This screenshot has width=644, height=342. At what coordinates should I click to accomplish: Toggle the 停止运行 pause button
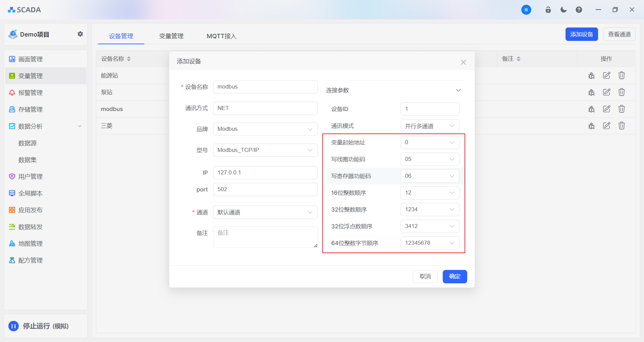(x=14, y=326)
